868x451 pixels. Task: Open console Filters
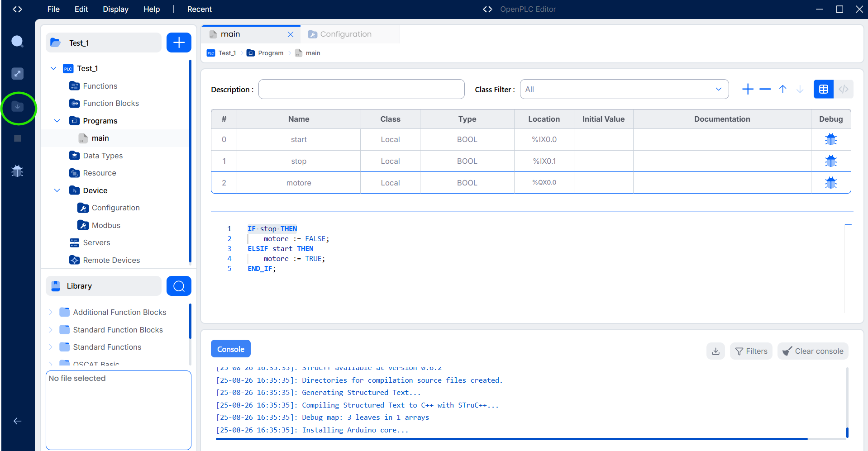click(751, 351)
